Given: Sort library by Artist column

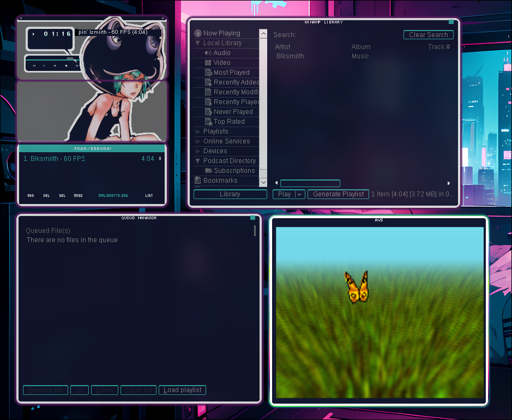Looking at the screenshot, I should click(x=283, y=47).
